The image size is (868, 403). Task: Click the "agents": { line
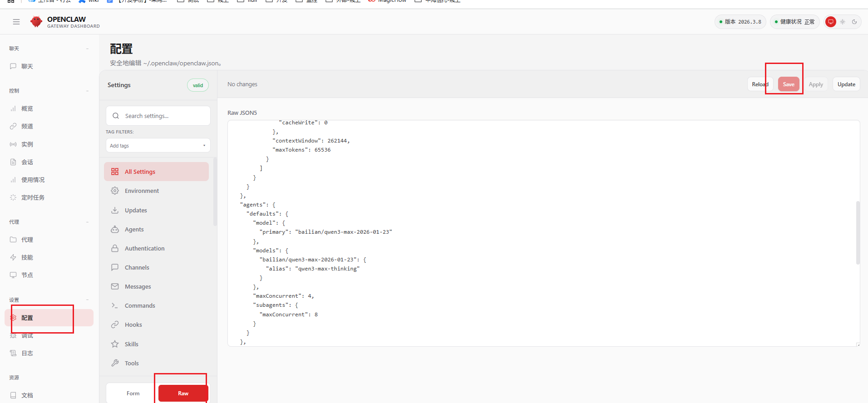tap(258, 205)
